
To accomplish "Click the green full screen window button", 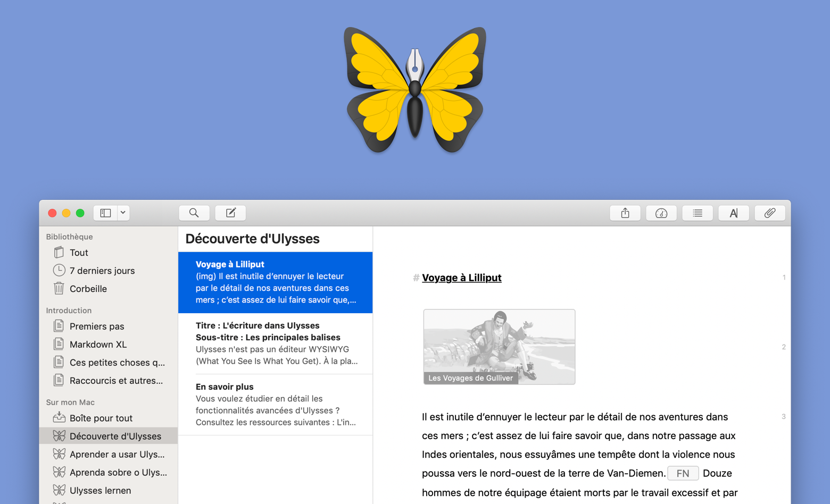I will pyautogui.click(x=80, y=213).
